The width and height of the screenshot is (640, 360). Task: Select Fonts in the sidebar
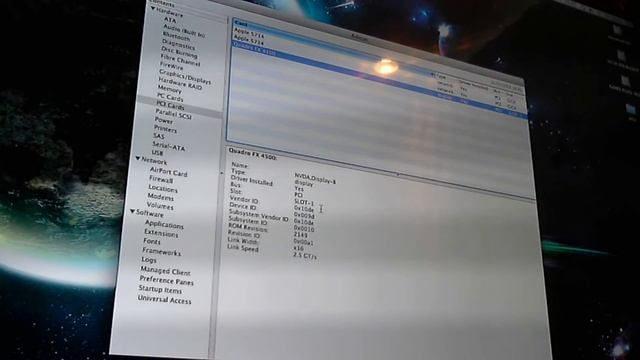[x=152, y=241]
